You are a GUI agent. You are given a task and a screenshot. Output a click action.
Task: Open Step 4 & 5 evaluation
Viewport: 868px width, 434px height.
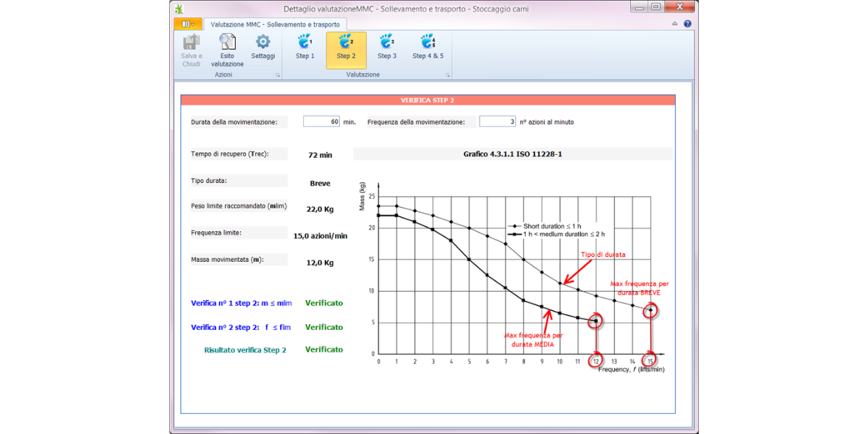[x=428, y=42]
